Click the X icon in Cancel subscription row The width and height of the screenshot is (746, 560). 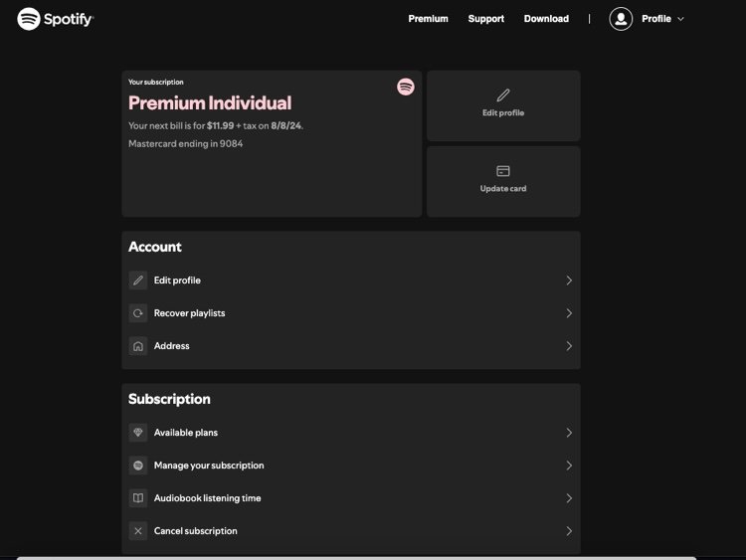138,531
